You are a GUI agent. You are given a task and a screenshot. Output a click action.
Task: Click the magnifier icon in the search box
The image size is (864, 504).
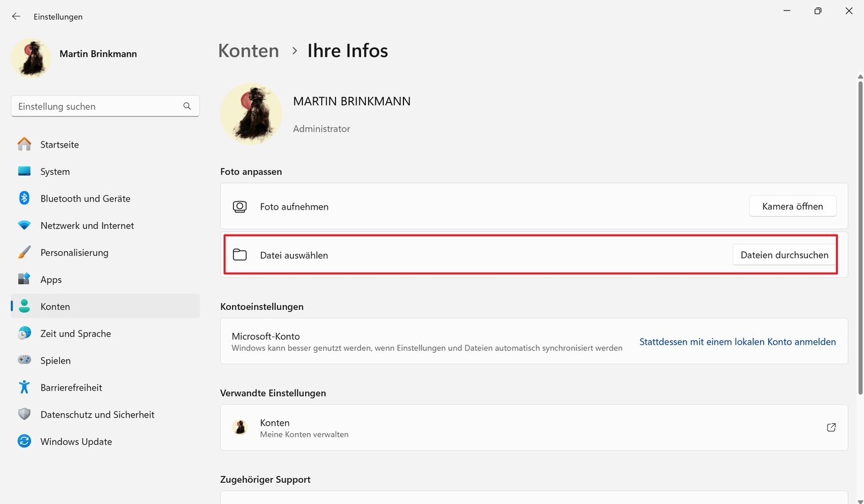(x=187, y=106)
